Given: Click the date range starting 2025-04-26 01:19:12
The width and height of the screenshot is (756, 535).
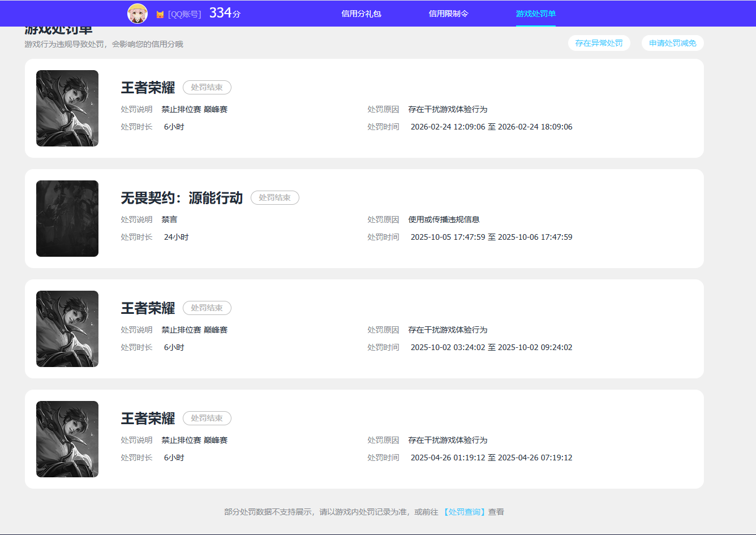Looking at the screenshot, I should 492,458.
